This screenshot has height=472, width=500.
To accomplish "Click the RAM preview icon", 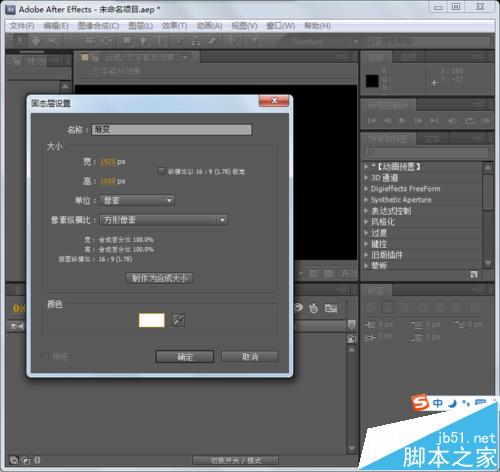I will point(486,120).
